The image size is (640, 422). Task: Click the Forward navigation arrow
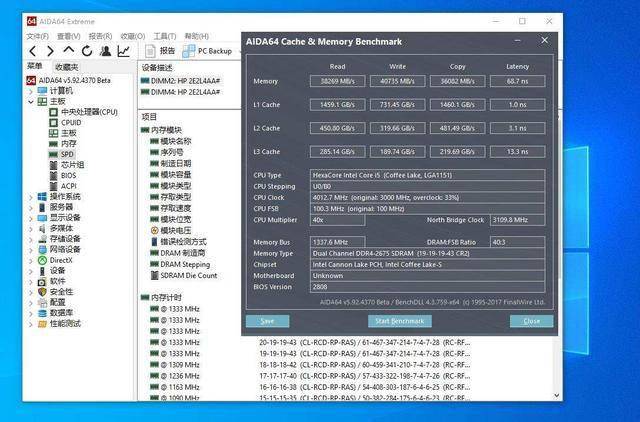(50, 51)
